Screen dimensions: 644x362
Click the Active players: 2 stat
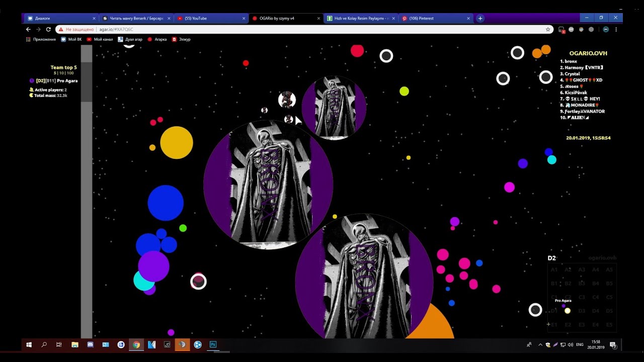[x=48, y=90]
